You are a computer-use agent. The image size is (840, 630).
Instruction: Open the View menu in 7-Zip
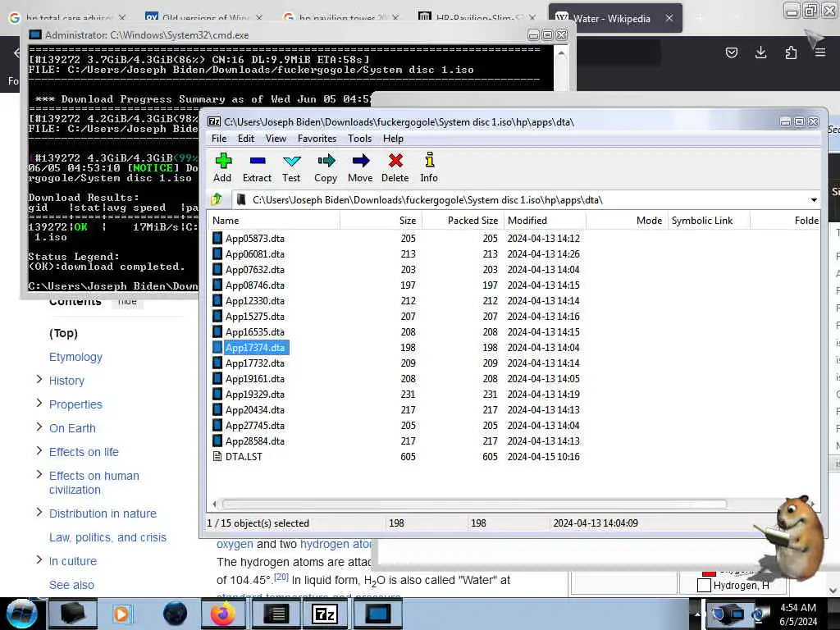[276, 139]
